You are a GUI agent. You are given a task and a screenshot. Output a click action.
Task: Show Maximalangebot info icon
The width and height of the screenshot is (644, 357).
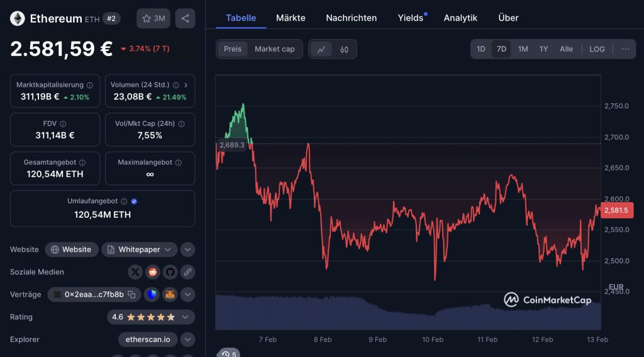coord(178,162)
